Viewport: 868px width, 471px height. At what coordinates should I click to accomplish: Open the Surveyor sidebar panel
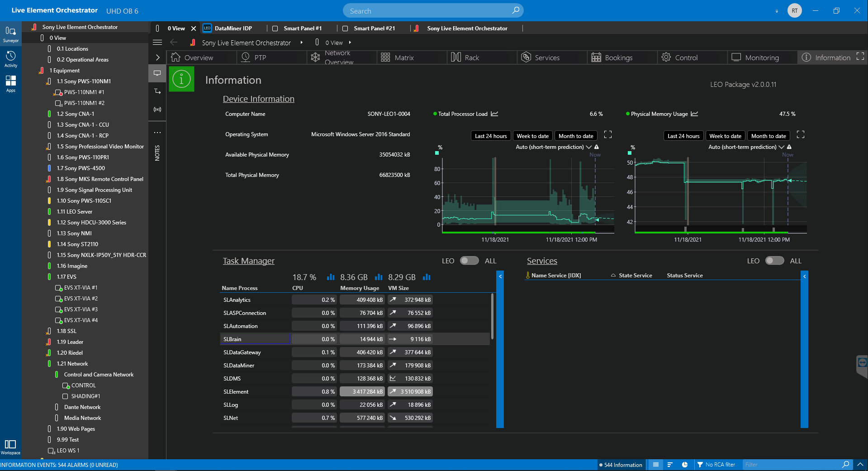(x=10, y=34)
